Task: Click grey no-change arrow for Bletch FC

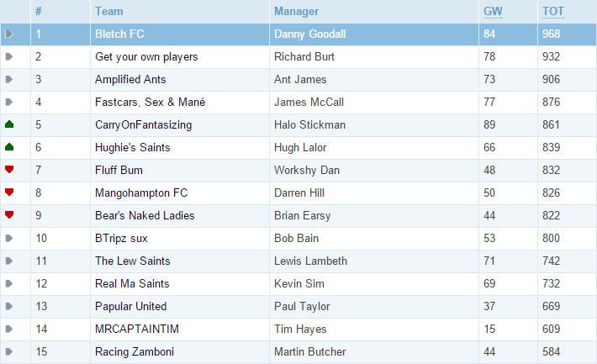Action: [9, 34]
